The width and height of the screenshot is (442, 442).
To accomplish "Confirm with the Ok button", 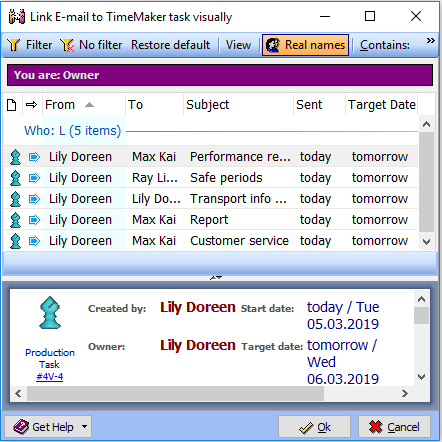I will (314, 427).
